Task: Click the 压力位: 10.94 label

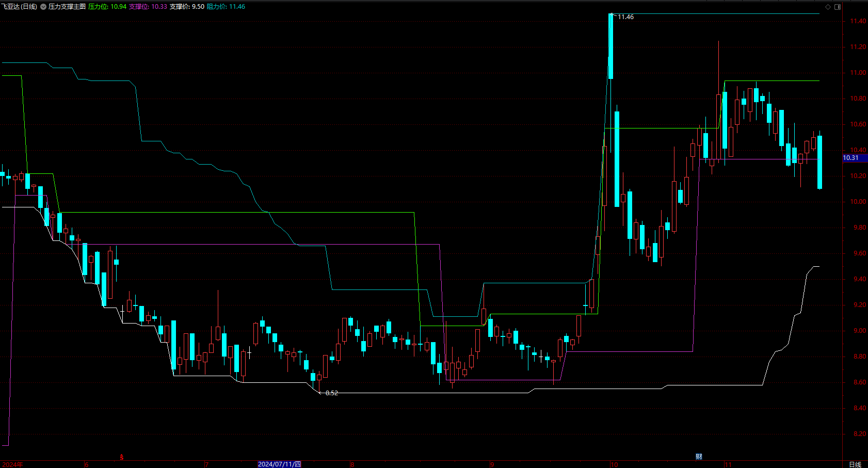Action: (107, 7)
